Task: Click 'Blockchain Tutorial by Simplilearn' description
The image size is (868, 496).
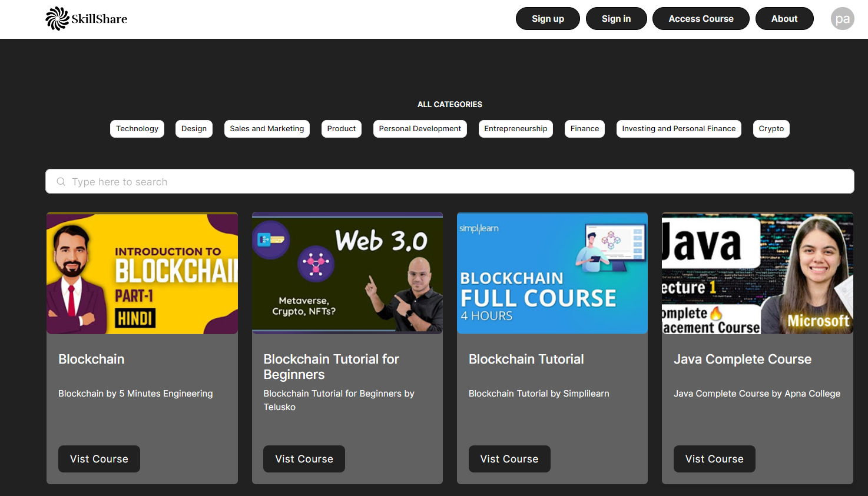Action: pyautogui.click(x=539, y=394)
